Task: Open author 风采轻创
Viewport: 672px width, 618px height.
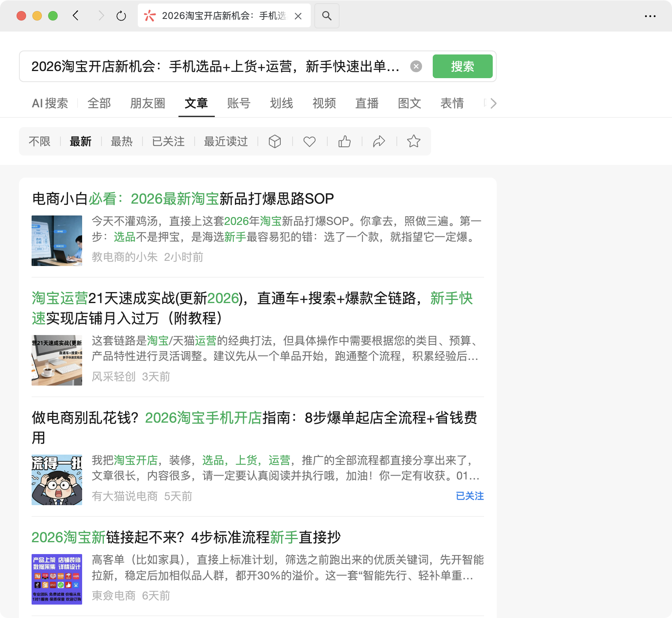Action: (114, 377)
